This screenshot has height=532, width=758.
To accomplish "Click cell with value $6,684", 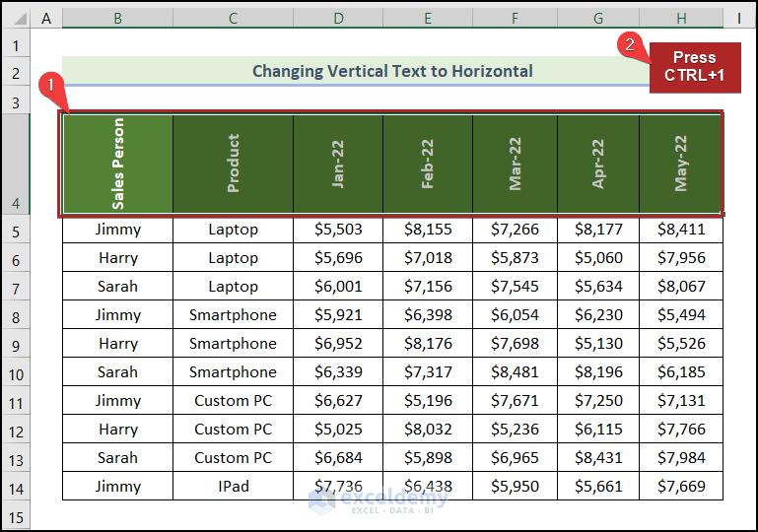I will [x=338, y=457].
